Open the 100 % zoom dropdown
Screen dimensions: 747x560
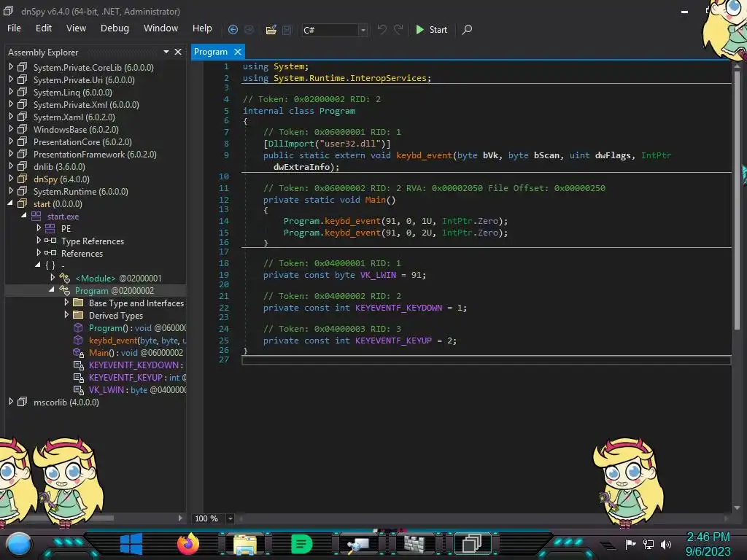tap(230, 518)
